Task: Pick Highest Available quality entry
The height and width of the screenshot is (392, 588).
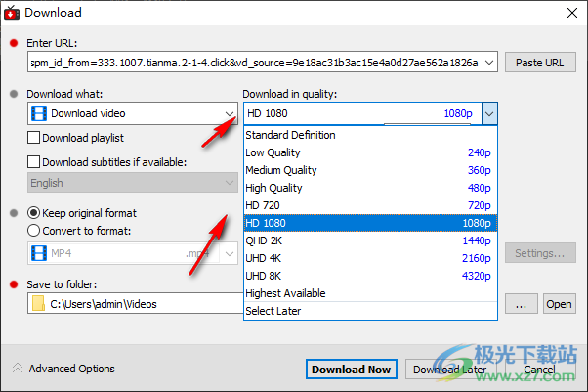Action: click(x=366, y=293)
